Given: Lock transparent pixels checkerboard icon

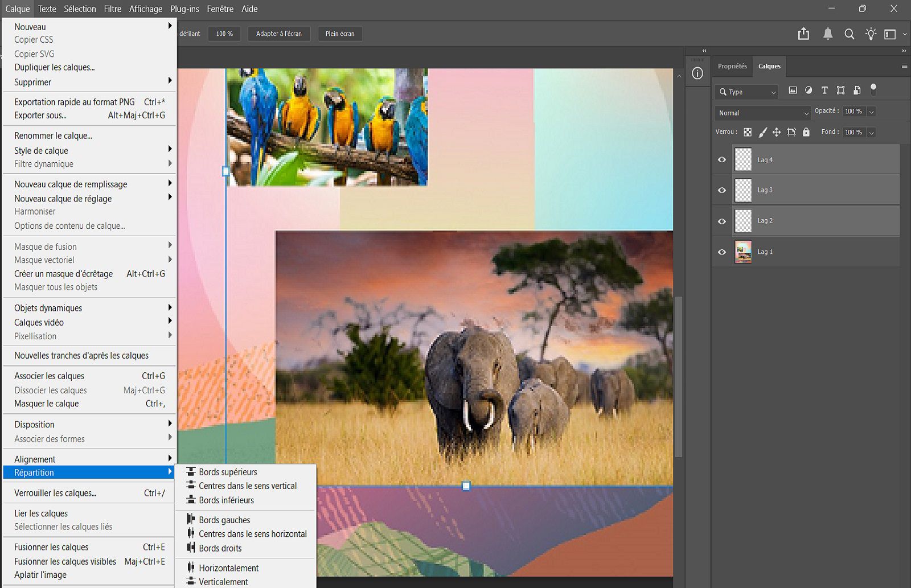Looking at the screenshot, I should pyautogui.click(x=748, y=132).
